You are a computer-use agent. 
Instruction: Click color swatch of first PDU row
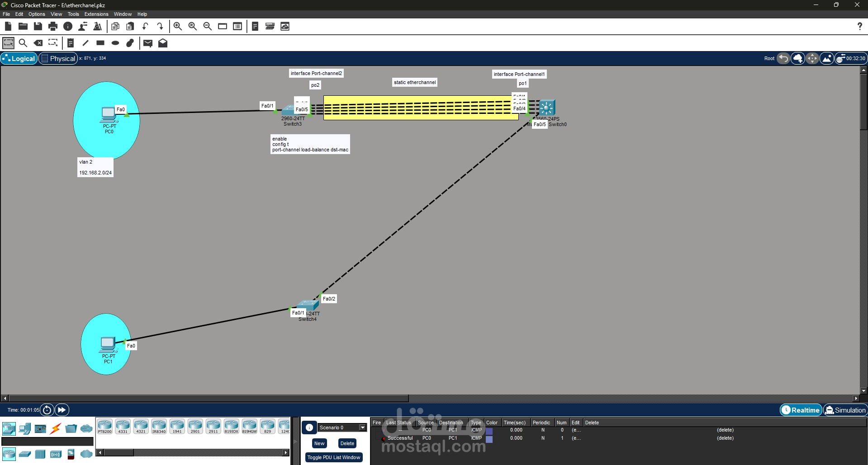click(489, 431)
